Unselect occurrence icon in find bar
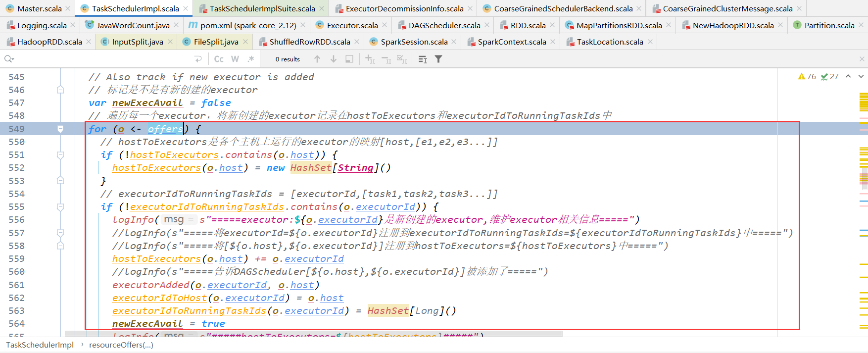Viewport: 868px width, 353px height. tap(386, 59)
